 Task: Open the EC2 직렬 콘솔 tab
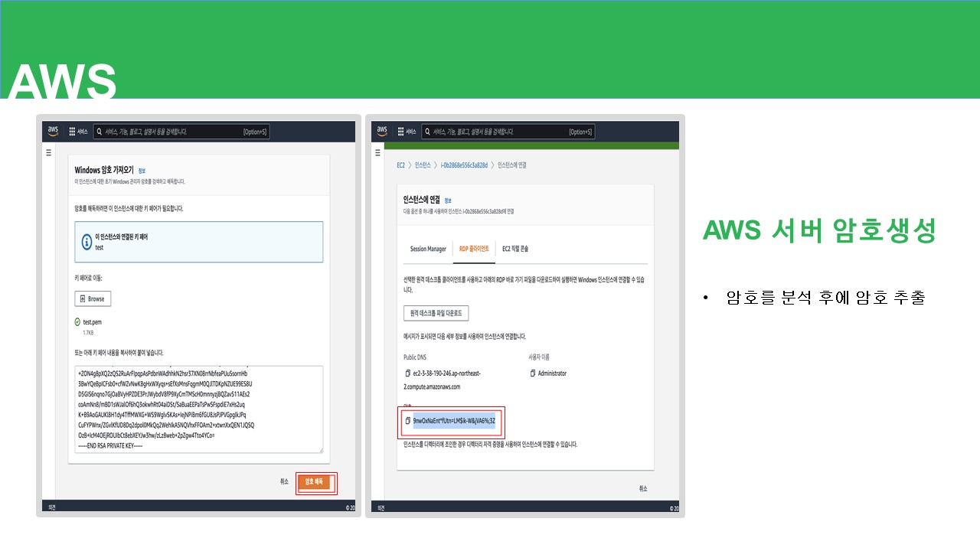[x=515, y=249]
